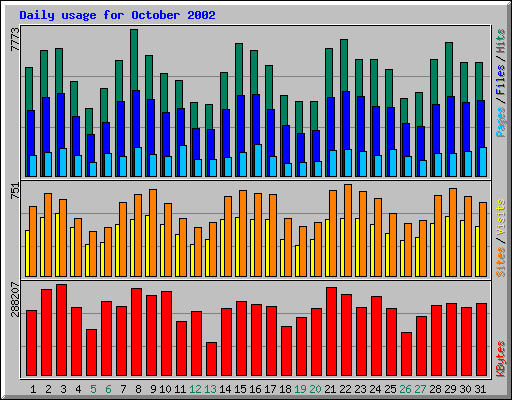This screenshot has height=400, width=512.
Task: Click day 25 on the x-axis
Action: [390, 389]
